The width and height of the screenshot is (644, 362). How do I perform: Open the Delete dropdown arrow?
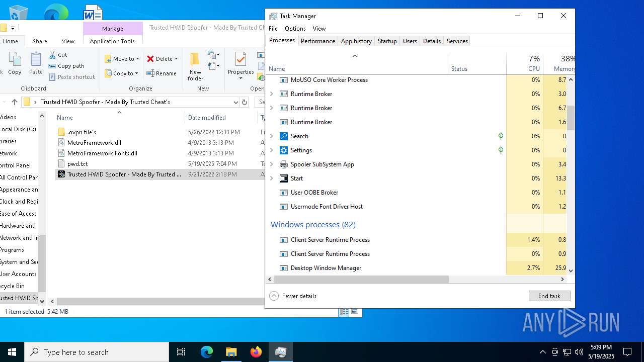click(176, 59)
